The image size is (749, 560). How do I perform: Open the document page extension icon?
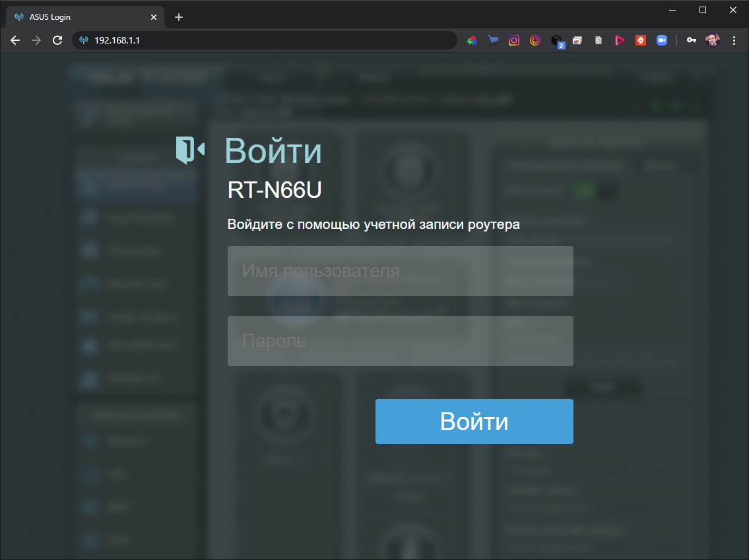pos(599,41)
